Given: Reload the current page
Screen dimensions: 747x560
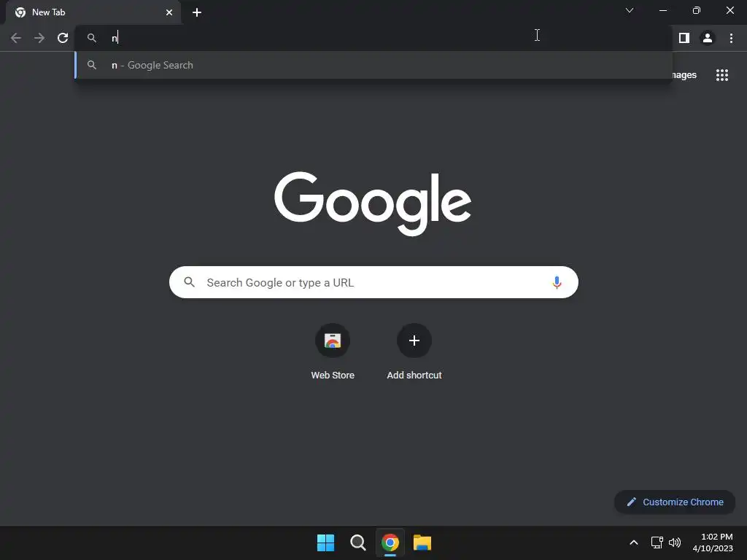Looking at the screenshot, I should pyautogui.click(x=63, y=38).
